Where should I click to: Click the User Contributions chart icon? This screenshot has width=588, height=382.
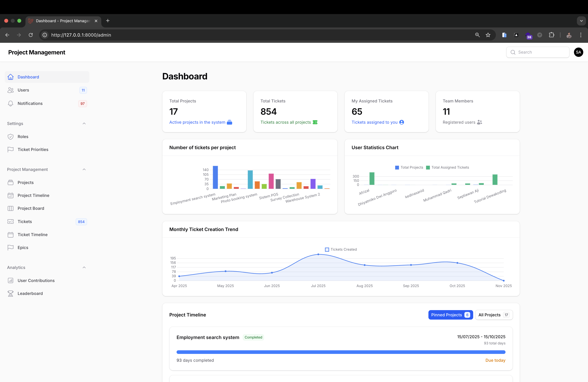tap(10, 280)
